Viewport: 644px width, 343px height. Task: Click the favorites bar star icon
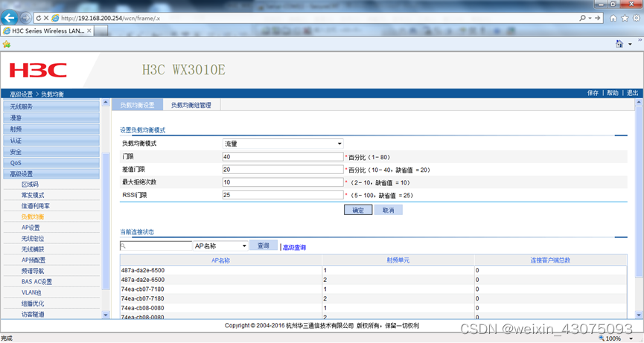coord(7,44)
